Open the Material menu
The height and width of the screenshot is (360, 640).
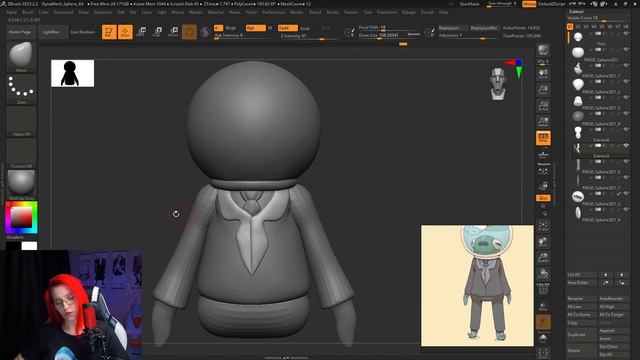tap(216, 12)
